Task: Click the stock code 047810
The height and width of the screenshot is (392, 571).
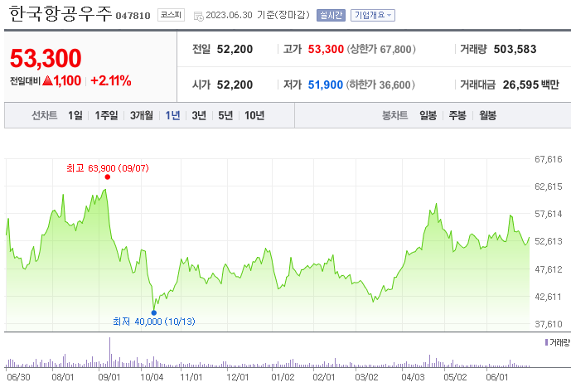Action: coord(133,16)
